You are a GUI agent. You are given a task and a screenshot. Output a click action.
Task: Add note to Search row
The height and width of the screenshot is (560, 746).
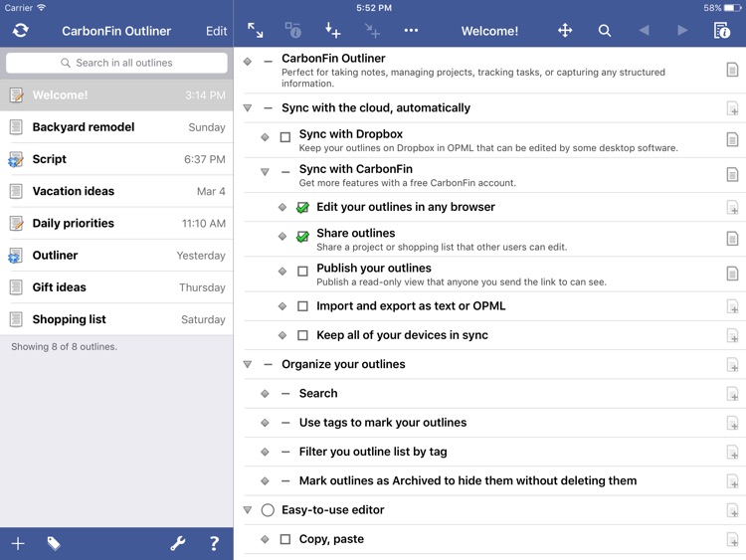[x=732, y=394]
